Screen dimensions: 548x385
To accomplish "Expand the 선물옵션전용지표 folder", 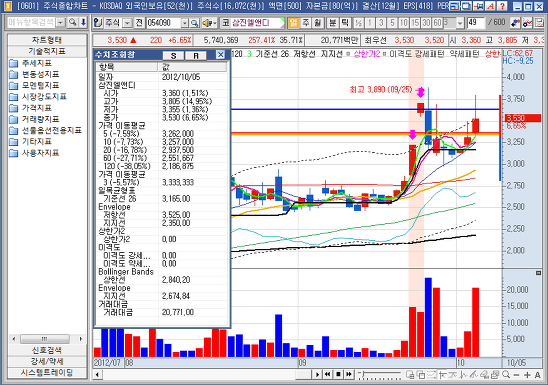I will (45, 130).
